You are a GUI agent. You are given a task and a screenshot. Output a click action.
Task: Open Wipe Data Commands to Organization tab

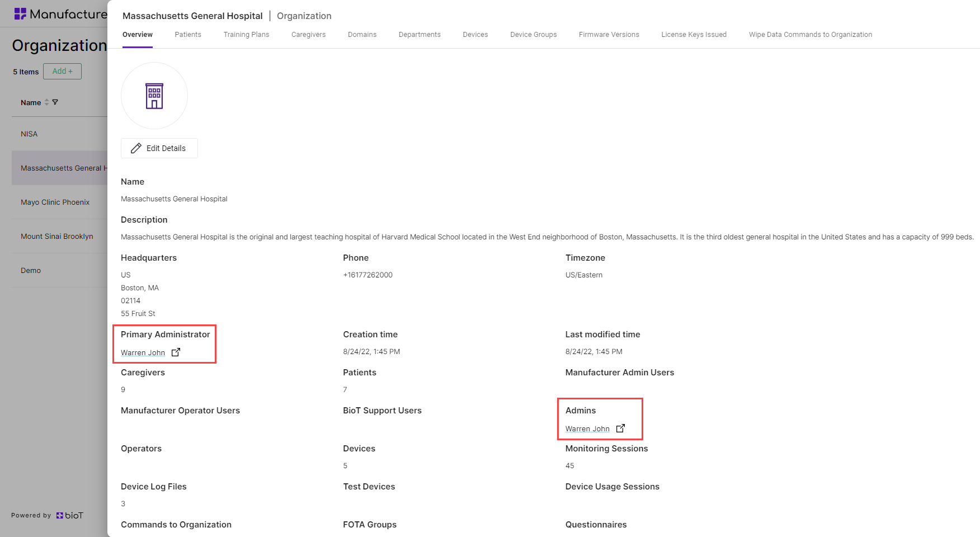tap(811, 35)
